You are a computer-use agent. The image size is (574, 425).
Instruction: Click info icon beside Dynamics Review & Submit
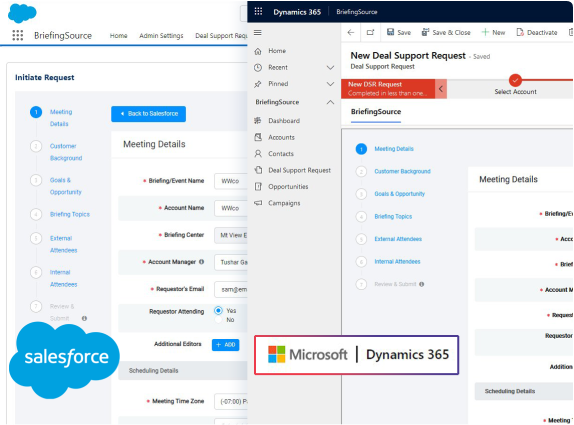422,284
